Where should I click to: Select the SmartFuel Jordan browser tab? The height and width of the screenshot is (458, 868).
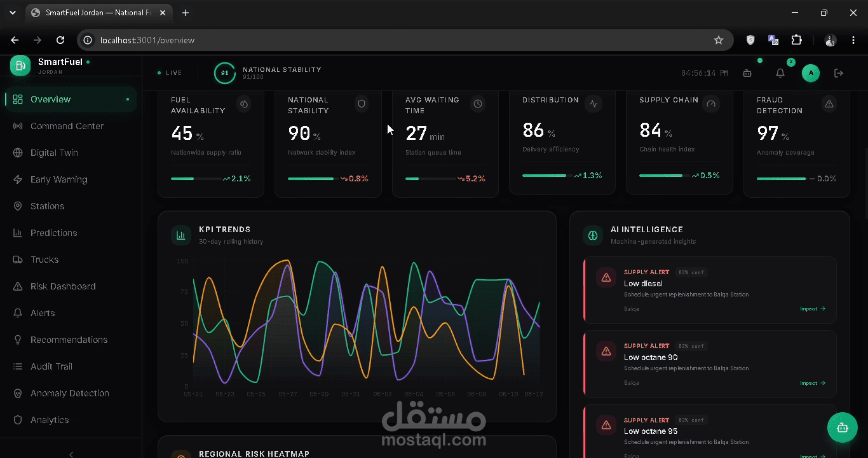click(x=99, y=13)
